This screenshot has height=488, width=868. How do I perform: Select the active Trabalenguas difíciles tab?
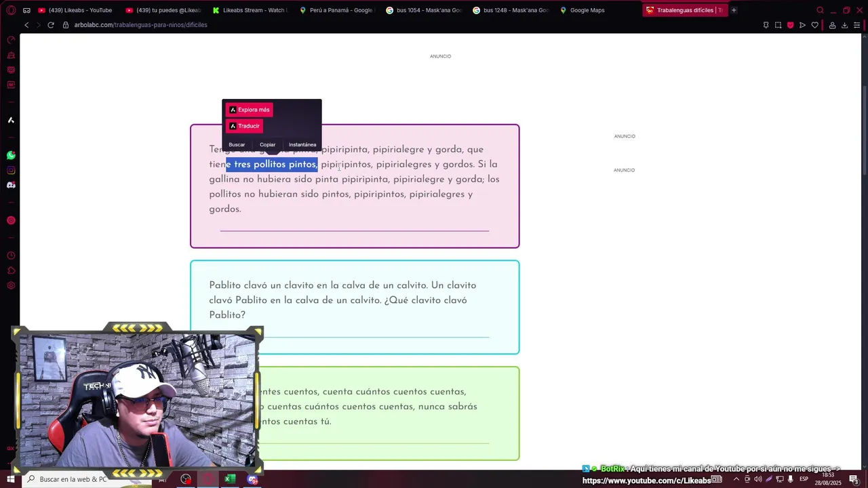685,10
